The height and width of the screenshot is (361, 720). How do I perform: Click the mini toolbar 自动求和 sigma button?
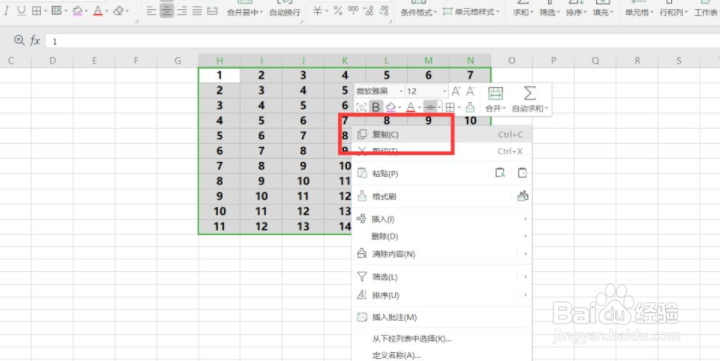click(529, 99)
